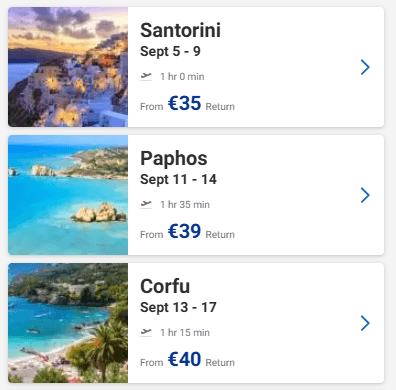Click the airplane icon on Paphos card

pyautogui.click(x=146, y=205)
